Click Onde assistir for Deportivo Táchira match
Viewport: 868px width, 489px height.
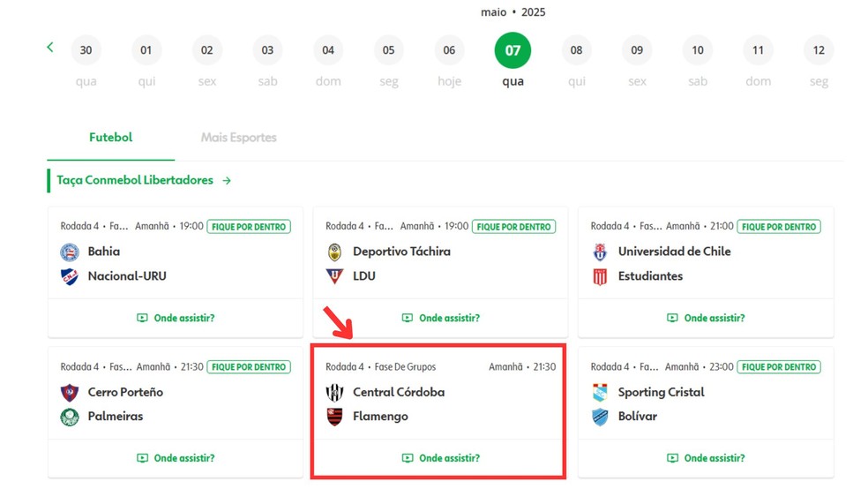[x=441, y=318]
